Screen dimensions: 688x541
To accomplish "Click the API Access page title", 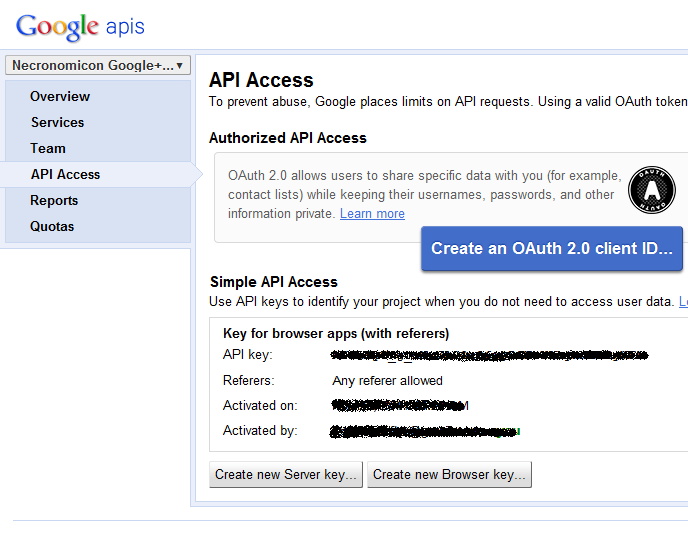I will 261,80.
